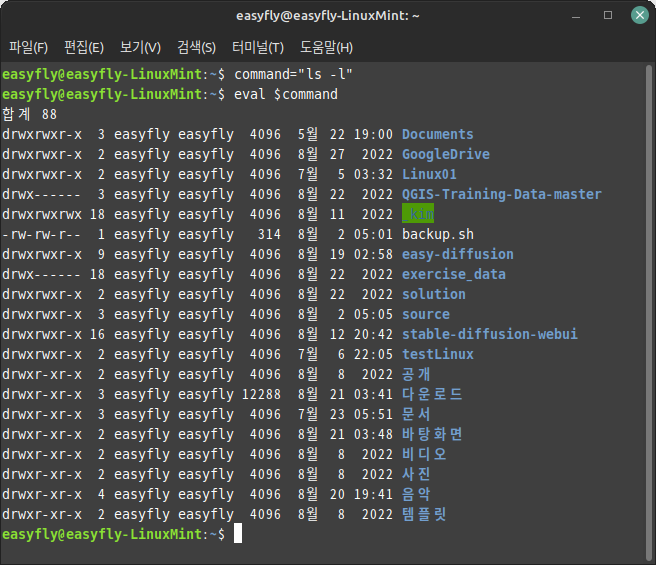Screen dimensions: 656x565
Task: Click the 사진 directory name
Action: coord(416,474)
